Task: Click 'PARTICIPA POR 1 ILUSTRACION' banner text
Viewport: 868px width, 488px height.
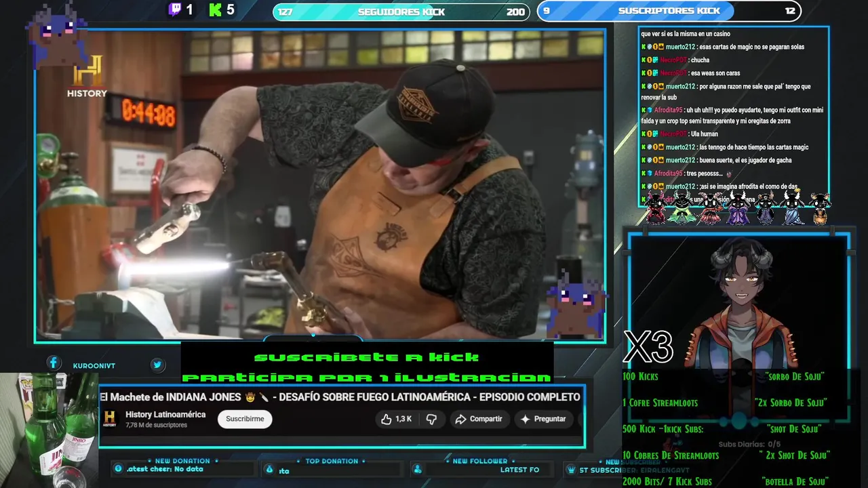Action: 366,378
